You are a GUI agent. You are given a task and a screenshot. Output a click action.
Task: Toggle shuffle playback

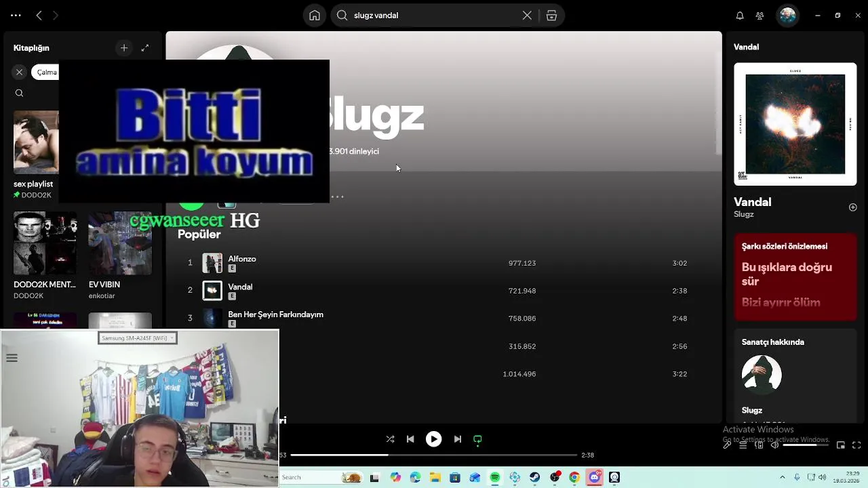(x=390, y=439)
